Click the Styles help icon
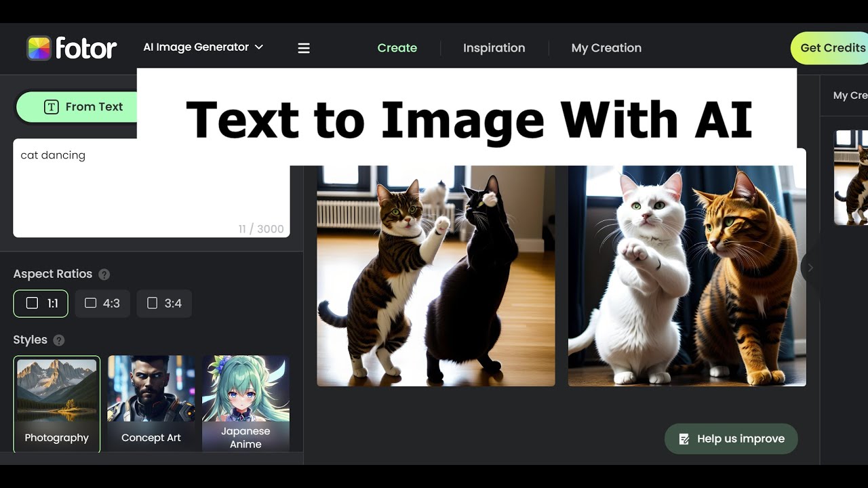The width and height of the screenshot is (868, 488). 59,340
